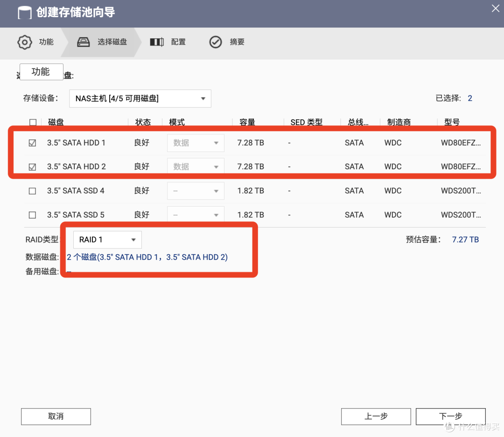Click the WD80EFZ... model of HDD 2

click(461, 167)
